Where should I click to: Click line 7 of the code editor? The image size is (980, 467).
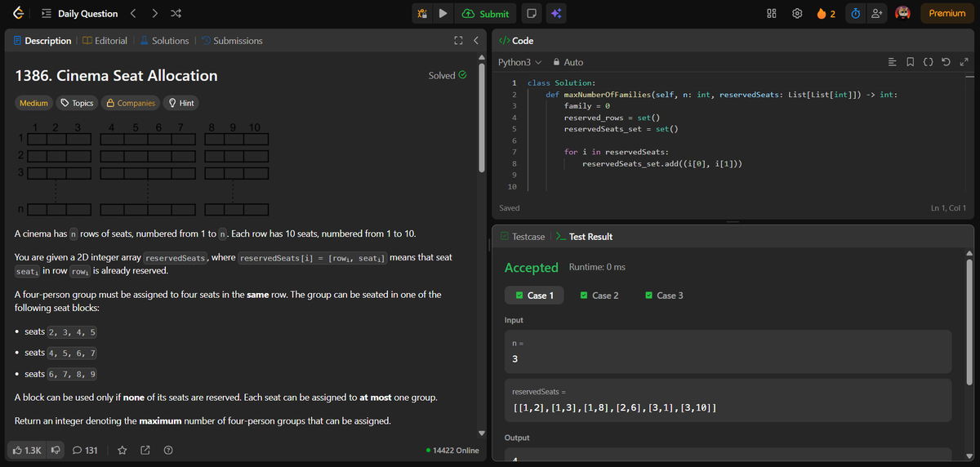(x=617, y=152)
